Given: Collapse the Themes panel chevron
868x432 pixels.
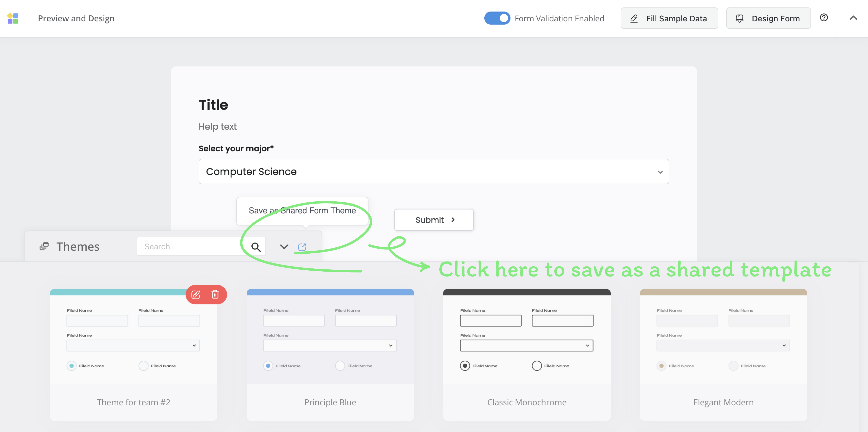Looking at the screenshot, I should (x=284, y=247).
